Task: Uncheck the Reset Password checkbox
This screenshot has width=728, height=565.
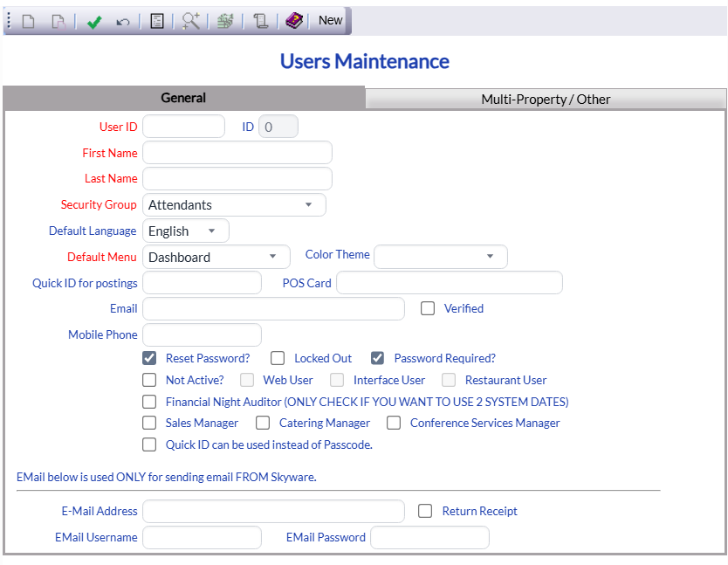Action: click(x=149, y=358)
